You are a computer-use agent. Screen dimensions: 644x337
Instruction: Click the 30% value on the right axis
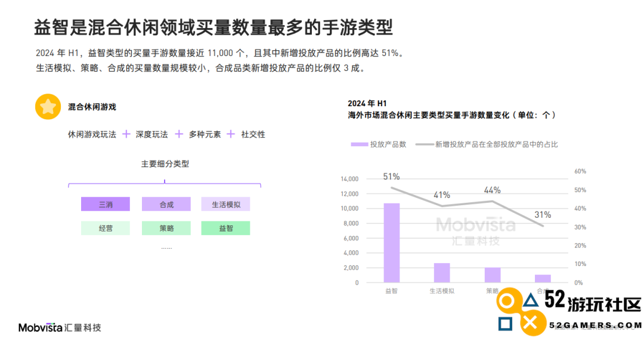click(580, 227)
